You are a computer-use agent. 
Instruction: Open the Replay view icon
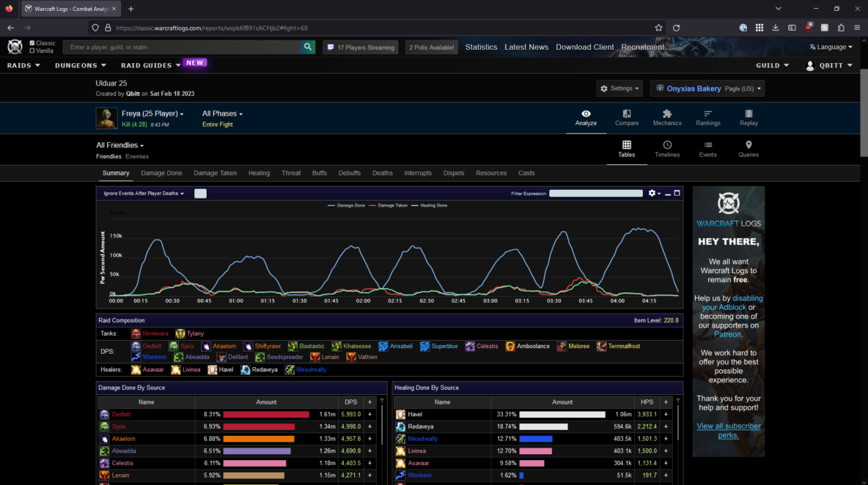(749, 114)
